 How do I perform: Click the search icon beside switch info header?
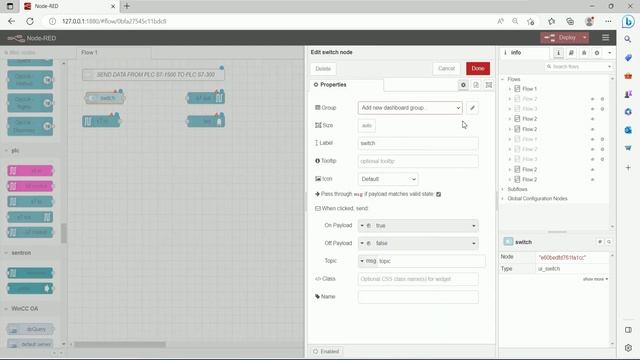(x=609, y=242)
